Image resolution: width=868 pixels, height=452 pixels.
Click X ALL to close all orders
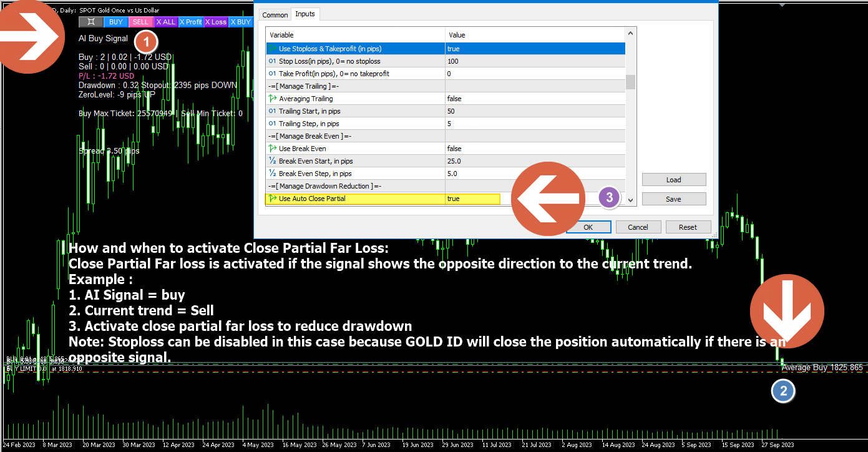165,22
